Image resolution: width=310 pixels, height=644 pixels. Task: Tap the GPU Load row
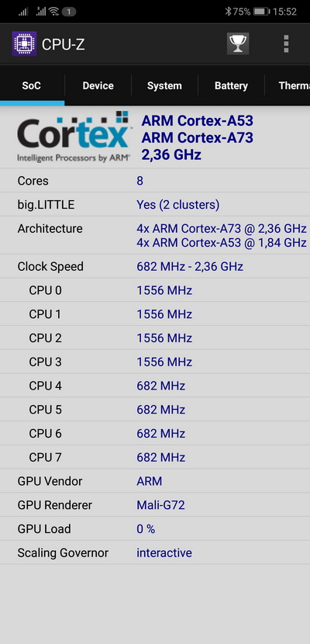pyautogui.click(x=155, y=528)
